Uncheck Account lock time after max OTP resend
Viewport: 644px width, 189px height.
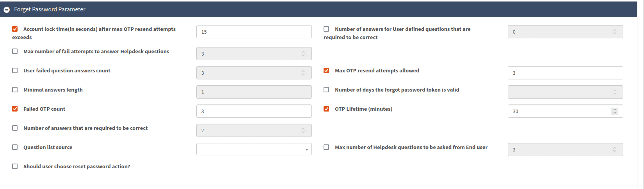[15, 29]
